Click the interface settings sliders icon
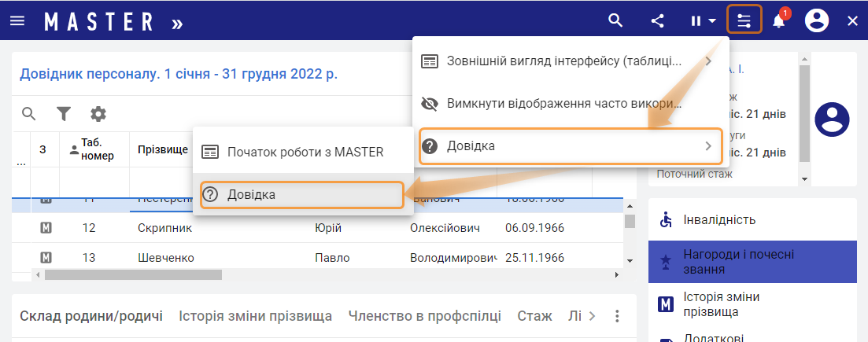 tap(744, 21)
